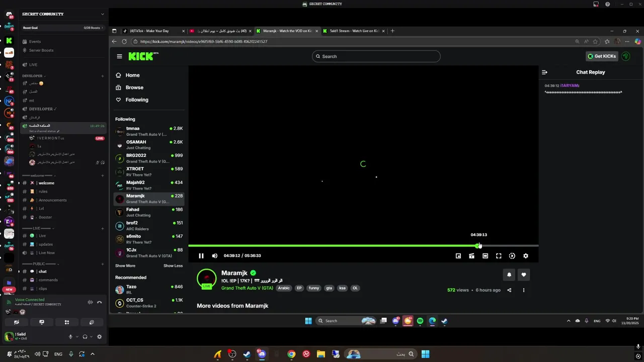Enable picture-in-picture in video player
The image size is (644, 362).
point(458,256)
